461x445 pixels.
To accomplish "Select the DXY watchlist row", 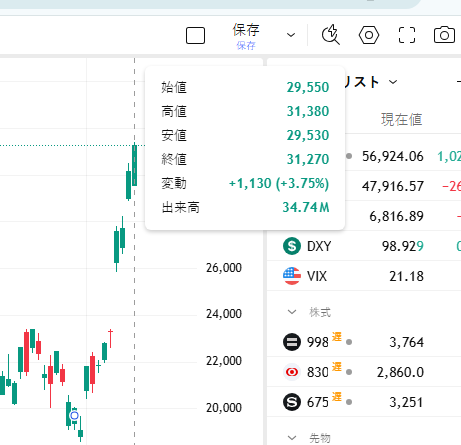I will coord(364,246).
